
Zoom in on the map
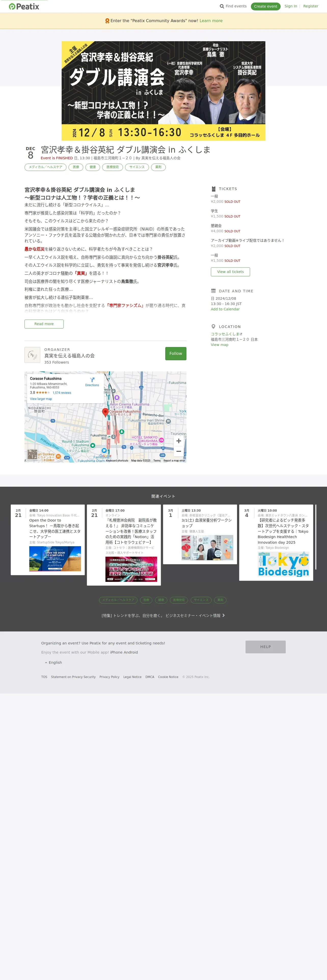click(x=179, y=441)
